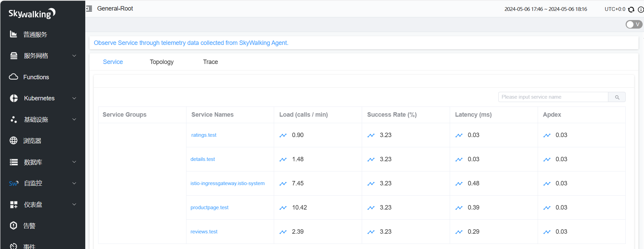This screenshot has width=644, height=249.
Task: Expand the 服务网格 submenu chevron
Action: coord(74,56)
